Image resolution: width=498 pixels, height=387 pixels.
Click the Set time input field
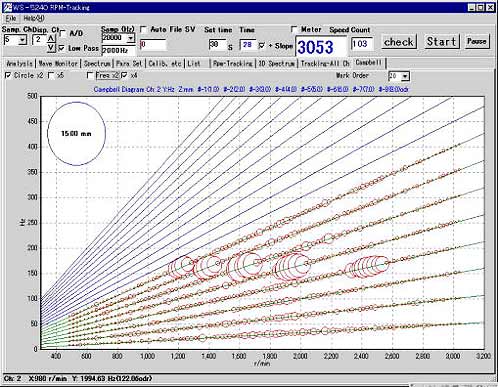(217, 45)
